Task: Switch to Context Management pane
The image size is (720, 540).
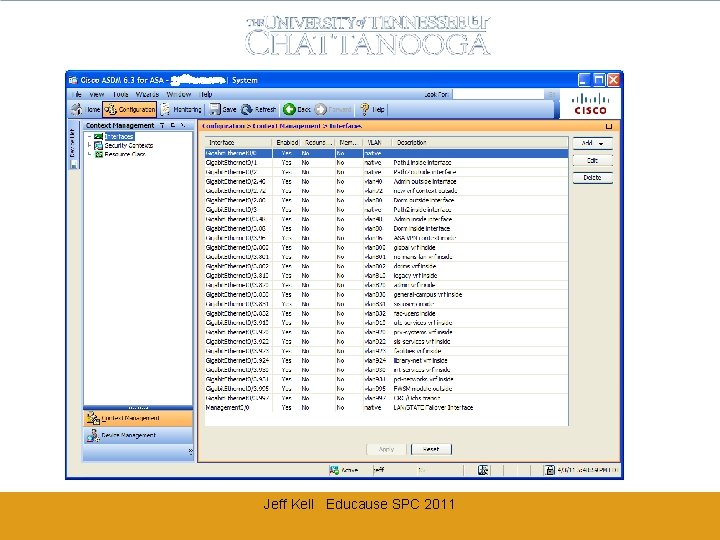Action: click(x=138, y=418)
